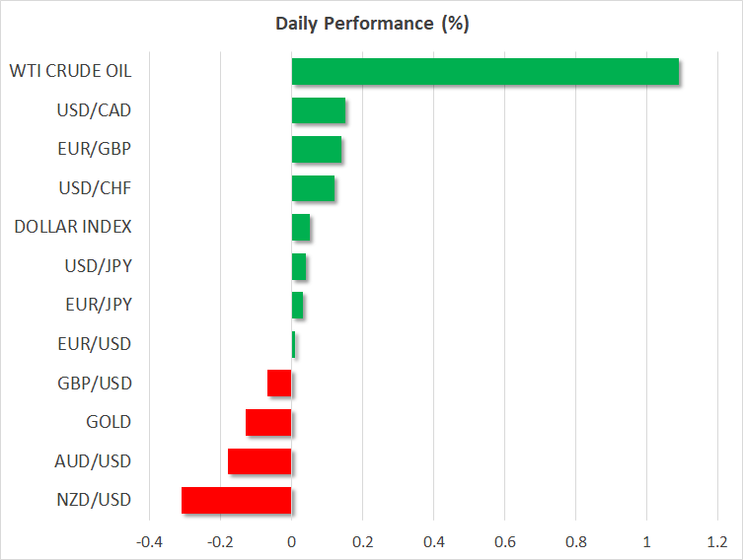Viewport: 743px width, 560px height.
Task: Select the WTI Crude Oil green bar
Action: (484, 71)
